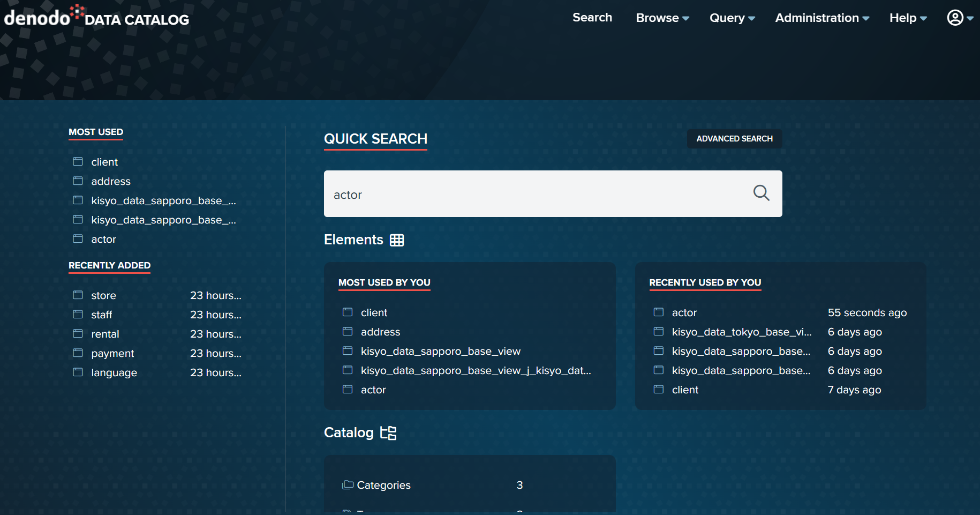Open the address view under Most Used by You
980x515 pixels.
380,332
